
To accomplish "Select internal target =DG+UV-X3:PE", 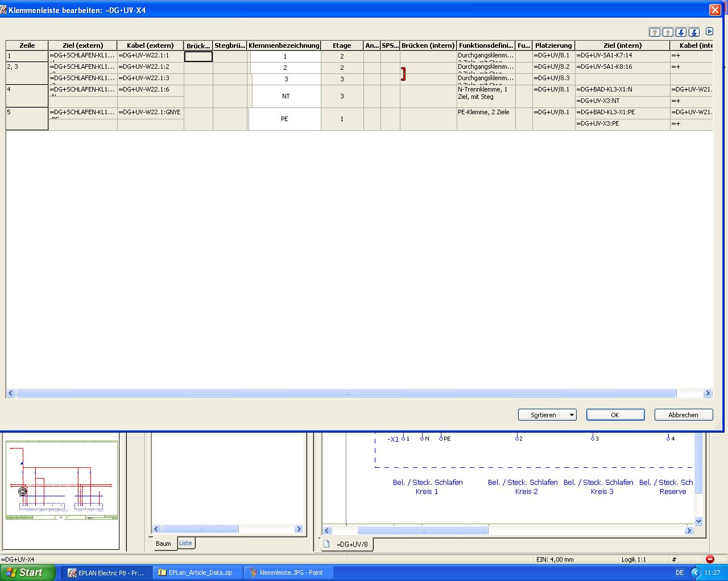I will pyautogui.click(x=623, y=124).
